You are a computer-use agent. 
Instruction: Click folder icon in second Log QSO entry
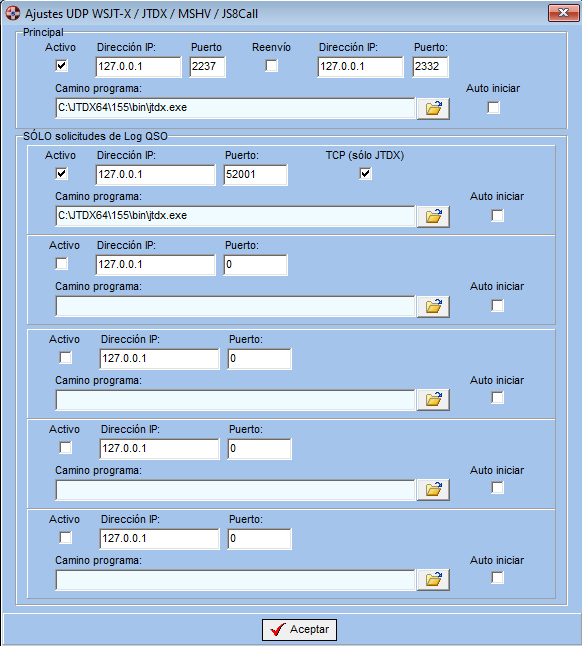click(x=433, y=307)
